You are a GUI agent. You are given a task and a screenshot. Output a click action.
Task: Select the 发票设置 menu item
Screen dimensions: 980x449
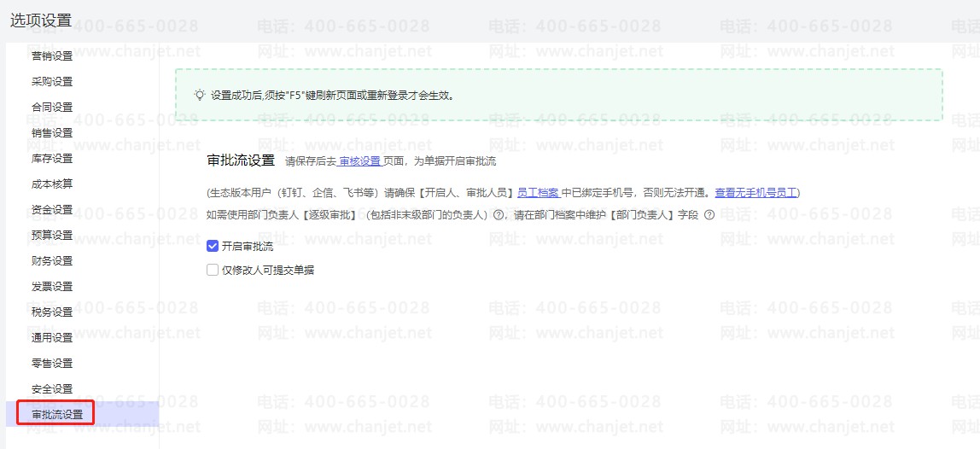coord(52,287)
